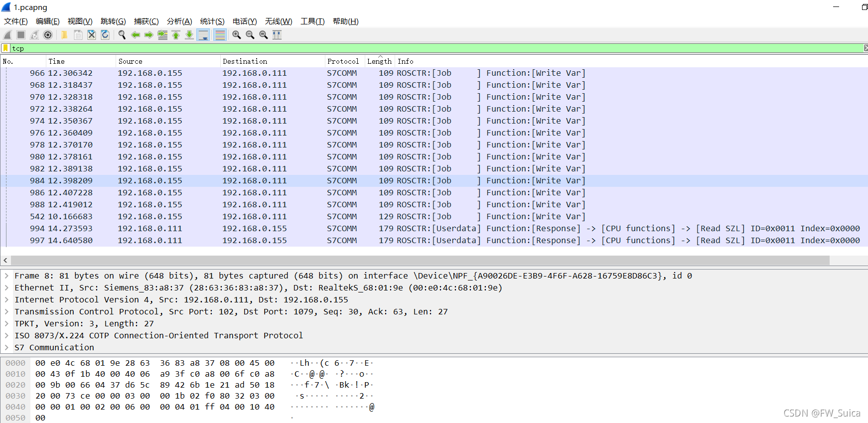Select packet 976 at time 12.360409
Image resolution: width=868 pixels, height=423 pixels.
434,133
